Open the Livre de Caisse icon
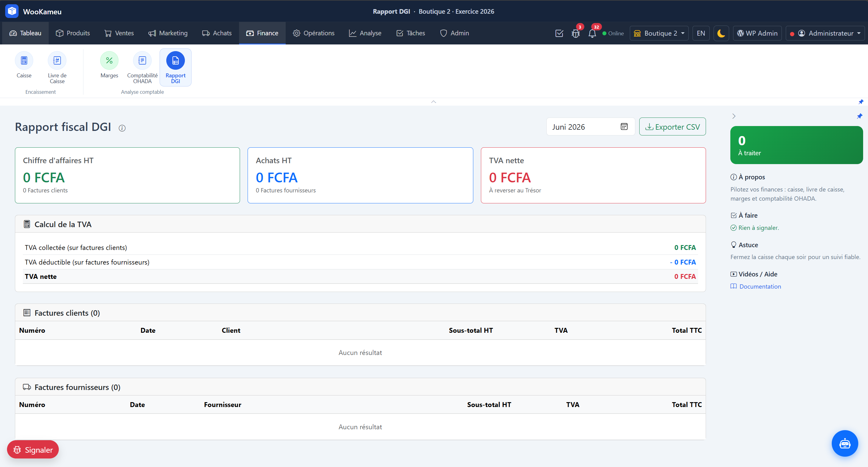The width and height of the screenshot is (868, 467). (57, 61)
